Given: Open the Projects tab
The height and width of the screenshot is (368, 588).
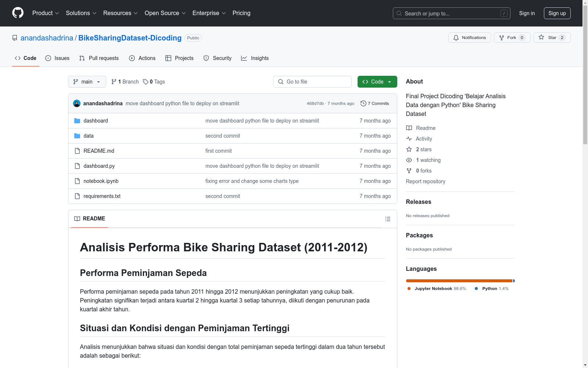Looking at the screenshot, I should pos(179,58).
